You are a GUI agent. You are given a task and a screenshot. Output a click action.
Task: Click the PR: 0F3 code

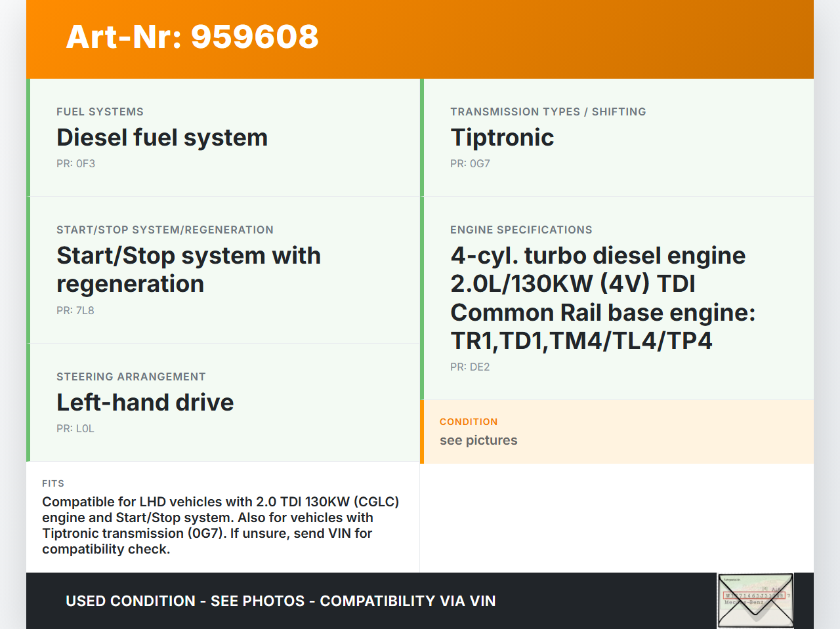coord(75,164)
